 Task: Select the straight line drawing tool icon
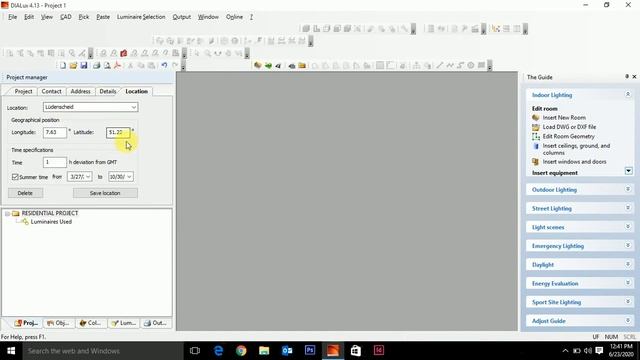(440, 65)
